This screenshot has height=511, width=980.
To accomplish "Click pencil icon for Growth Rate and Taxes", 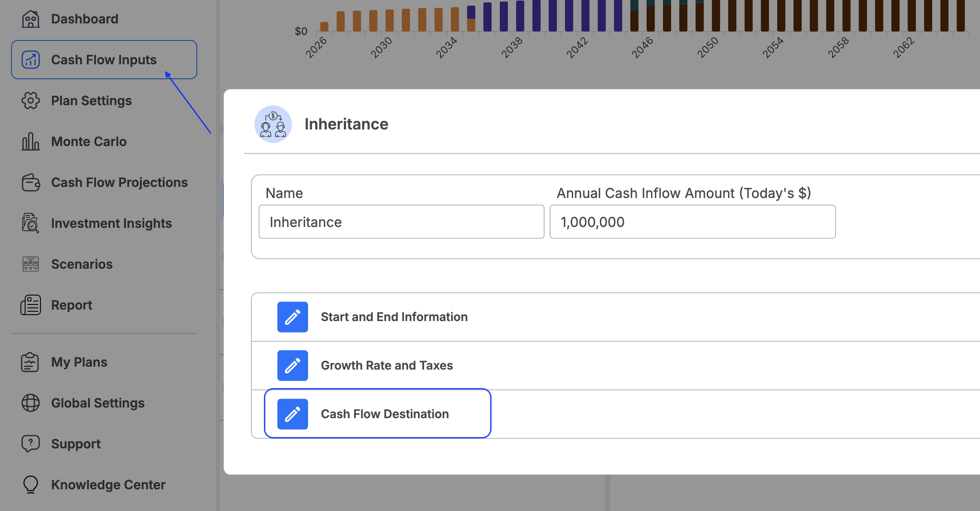I will [x=293, y=365].
